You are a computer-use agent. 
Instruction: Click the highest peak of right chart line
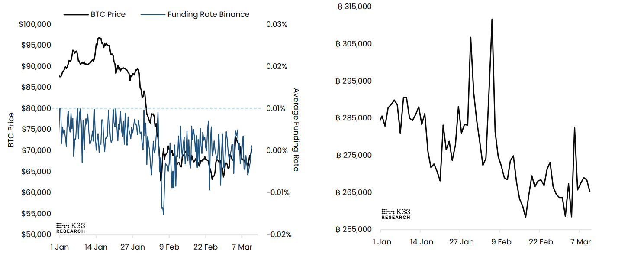click(x=492, y=20)
